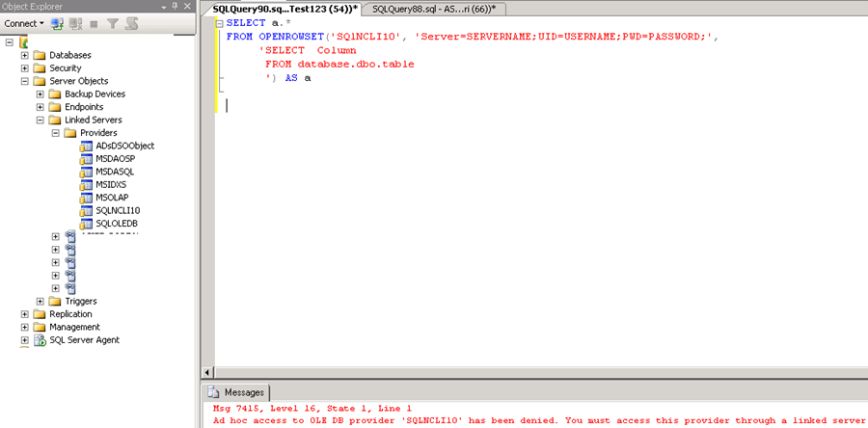Select the MSDASQL provider icon
This screenshot has width=868, height=428.
coord(86,172)
